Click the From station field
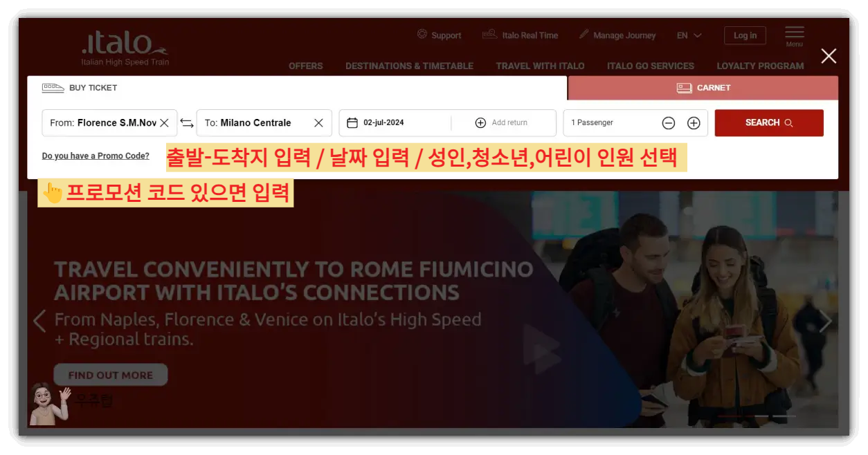Image resolution: width=868 pixels, height=455 pixels. (x=109, y=122)
